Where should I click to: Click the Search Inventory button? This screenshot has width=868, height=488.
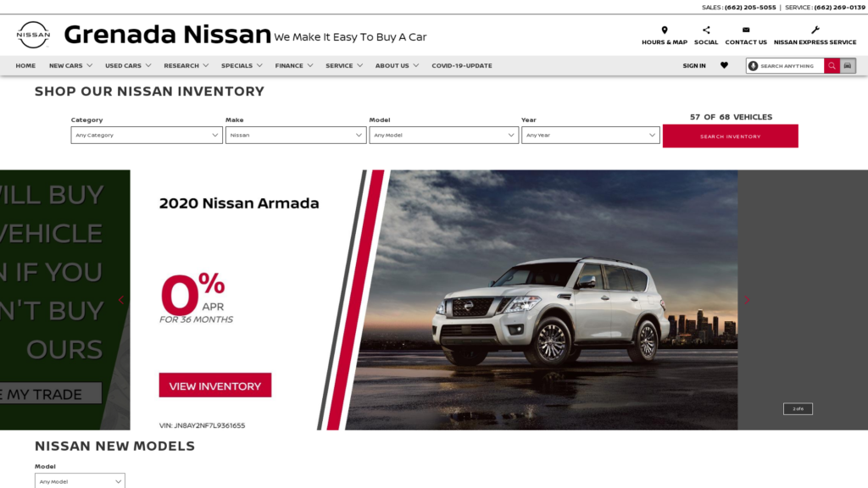tap(730, 136)
